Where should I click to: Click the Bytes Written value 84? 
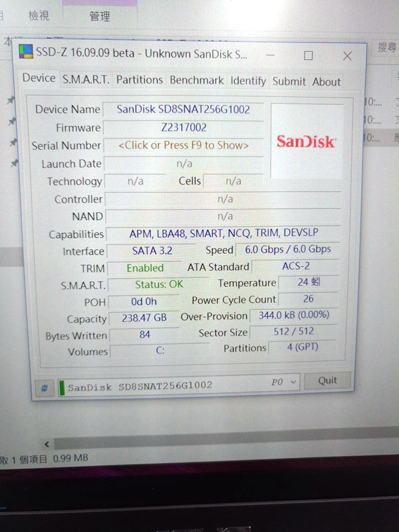[x=144, y=334]
